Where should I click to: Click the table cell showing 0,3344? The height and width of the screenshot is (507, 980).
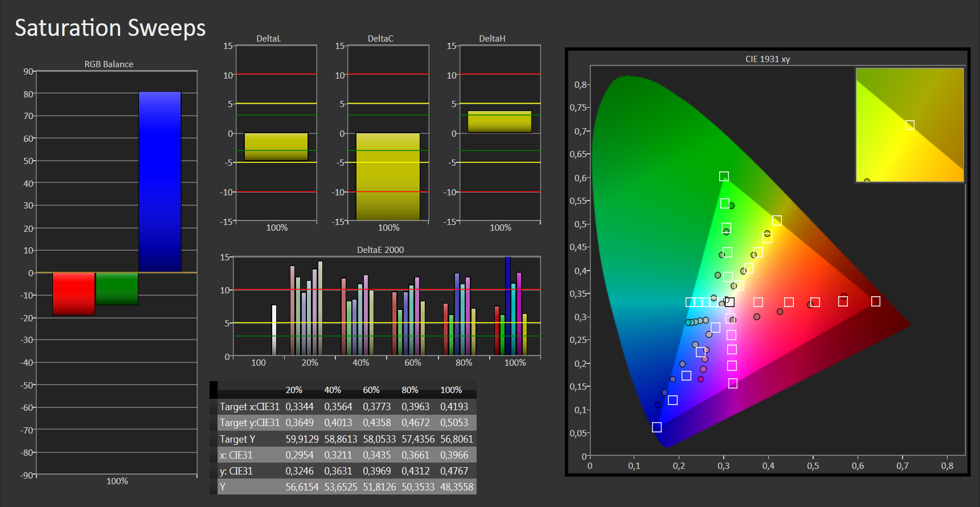[300, 407]
